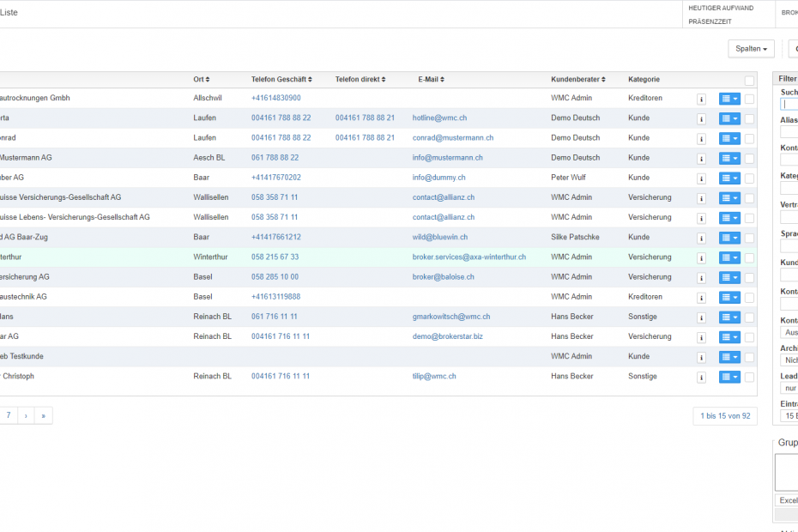Open info icon for conrad@mustermann.ch row
798x532 pixels.
[701, 139]
